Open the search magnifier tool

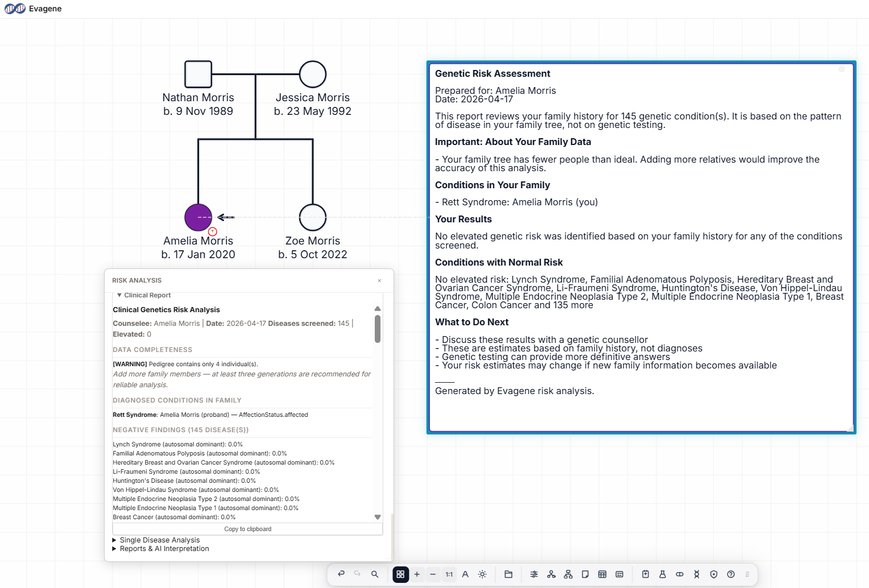[x=375, y=574]
